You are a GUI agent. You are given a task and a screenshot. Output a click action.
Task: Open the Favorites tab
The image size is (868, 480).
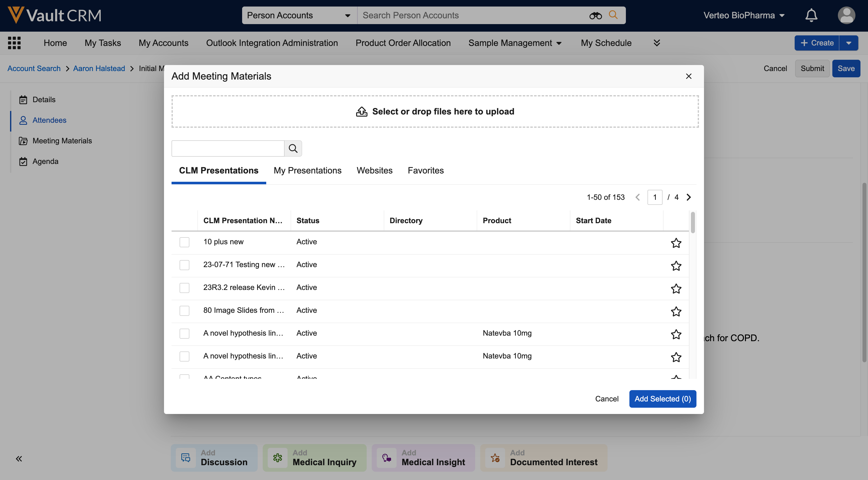point(425,170)
